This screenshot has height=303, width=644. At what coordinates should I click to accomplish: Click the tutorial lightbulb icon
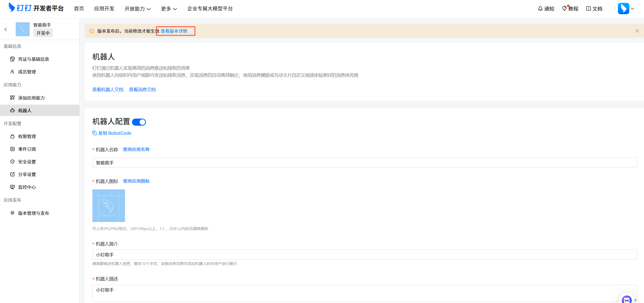(564, 9)
